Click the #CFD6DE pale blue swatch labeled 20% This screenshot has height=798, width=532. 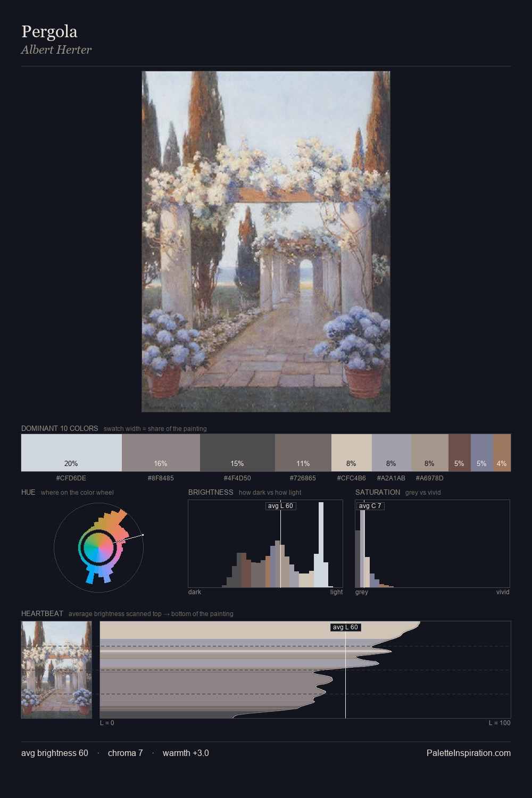click(x=71, y=453)
